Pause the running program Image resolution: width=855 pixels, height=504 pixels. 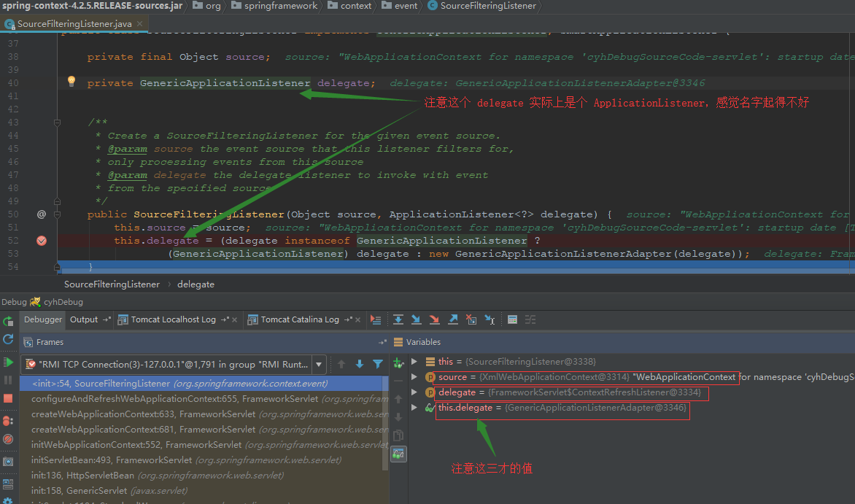click(8, 379)
